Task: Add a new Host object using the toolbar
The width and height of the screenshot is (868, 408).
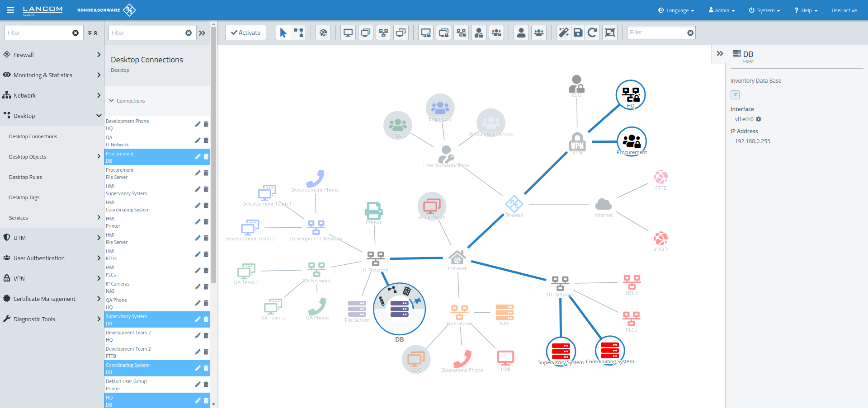Action: tap(348, 32)
